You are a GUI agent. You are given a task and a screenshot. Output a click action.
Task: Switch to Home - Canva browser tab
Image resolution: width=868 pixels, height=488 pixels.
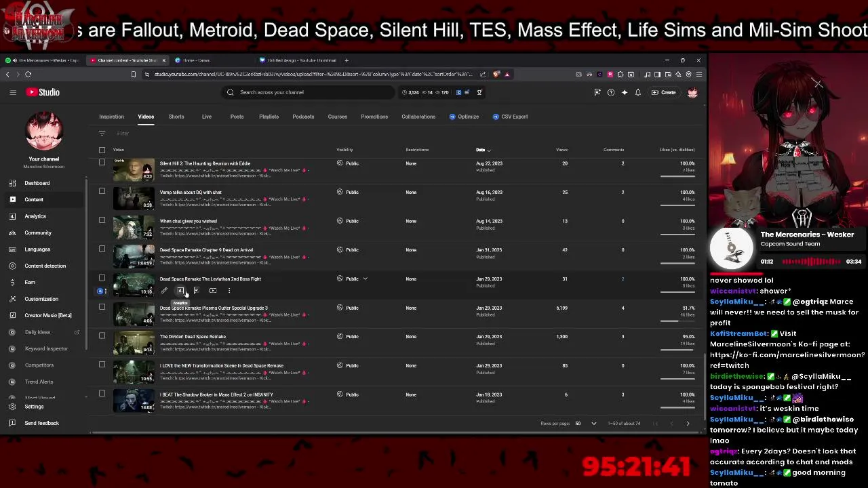coord(196,60)
